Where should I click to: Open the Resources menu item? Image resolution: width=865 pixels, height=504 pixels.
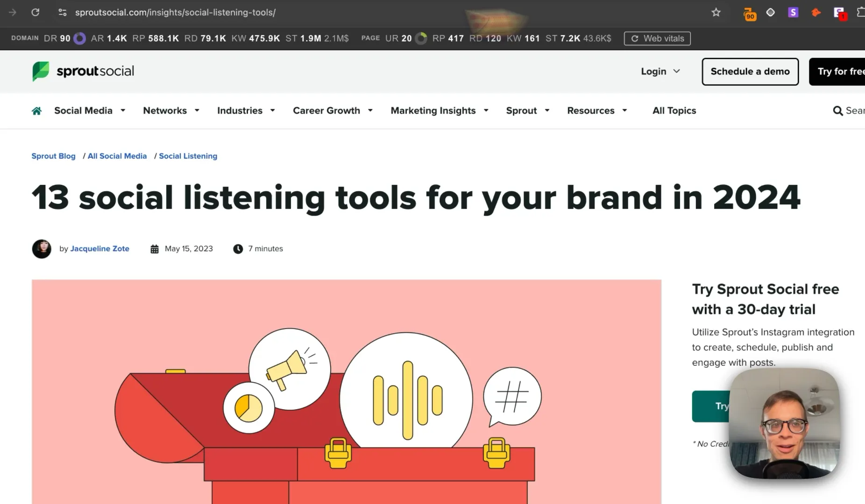click(x=597, y=111)
